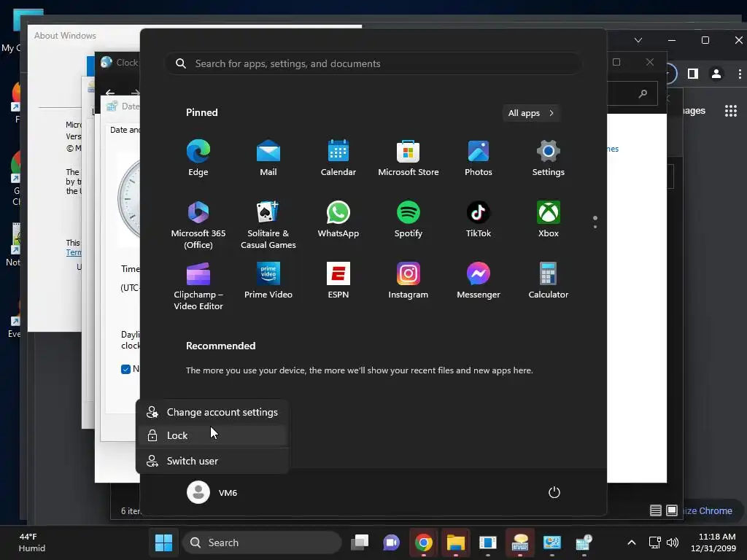Open the Spotify pinned app
Viewport: 747px width, 560px height.
click(409, 220)
